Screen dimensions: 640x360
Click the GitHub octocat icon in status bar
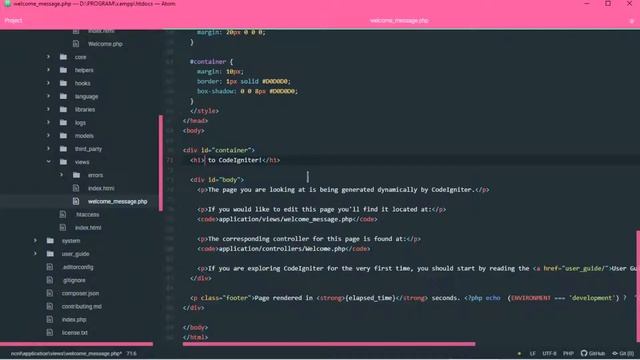point(584,353)
